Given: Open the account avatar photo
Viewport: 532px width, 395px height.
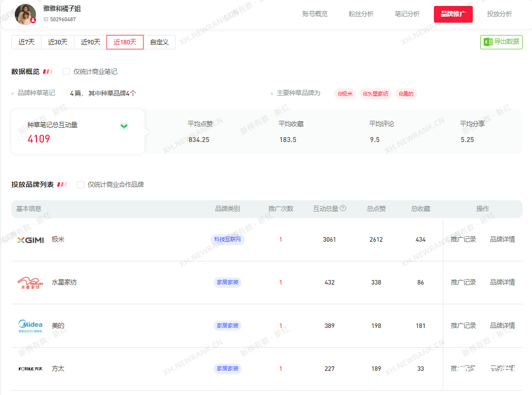Looking at the screenshot, I should click(25, 14).
